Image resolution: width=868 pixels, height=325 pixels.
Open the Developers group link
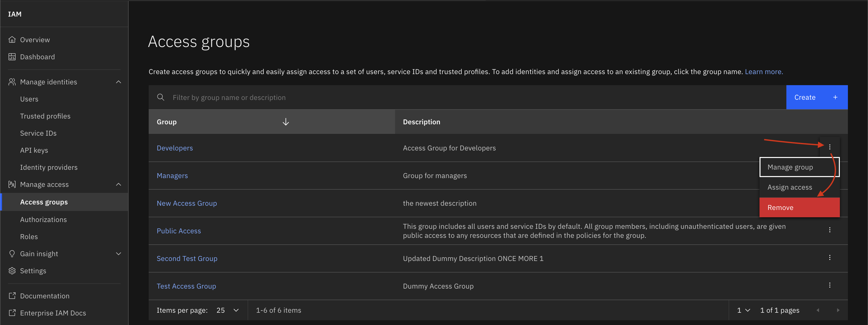(x=175, y=148)
